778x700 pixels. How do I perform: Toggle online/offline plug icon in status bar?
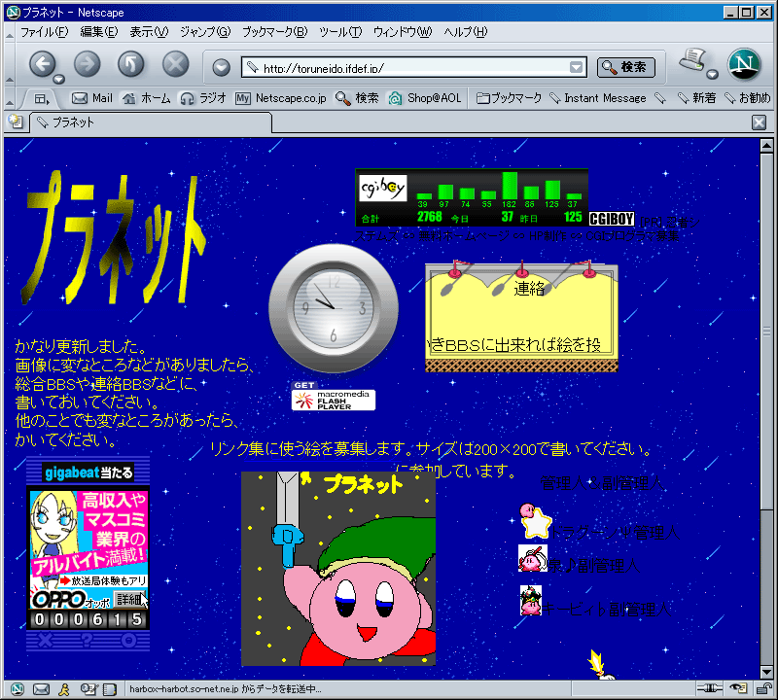pyautogui.click(x=710, y=688)
